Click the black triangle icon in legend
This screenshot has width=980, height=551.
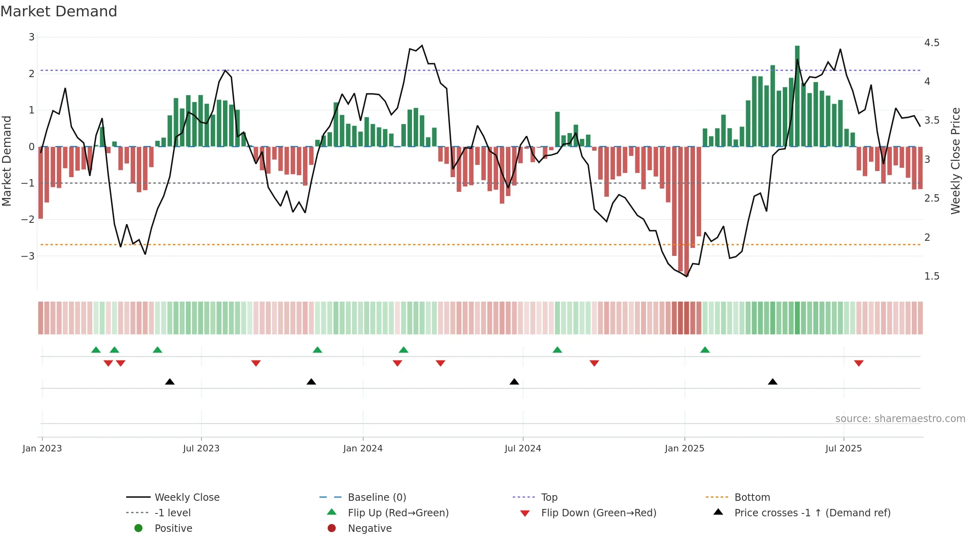718,512
